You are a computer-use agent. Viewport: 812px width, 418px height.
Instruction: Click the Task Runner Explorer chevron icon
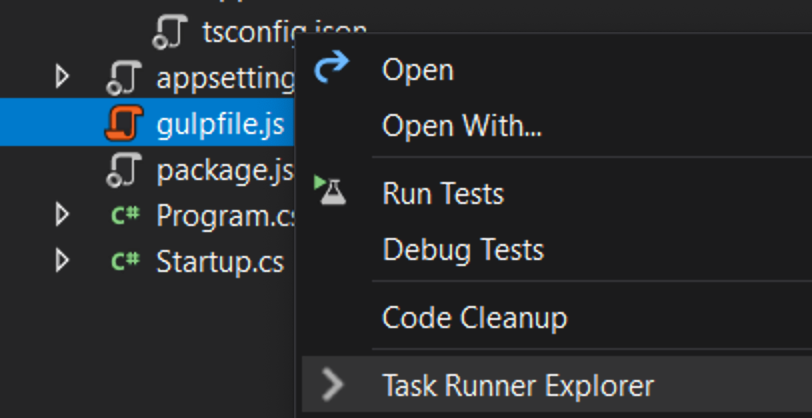point(331,384)
